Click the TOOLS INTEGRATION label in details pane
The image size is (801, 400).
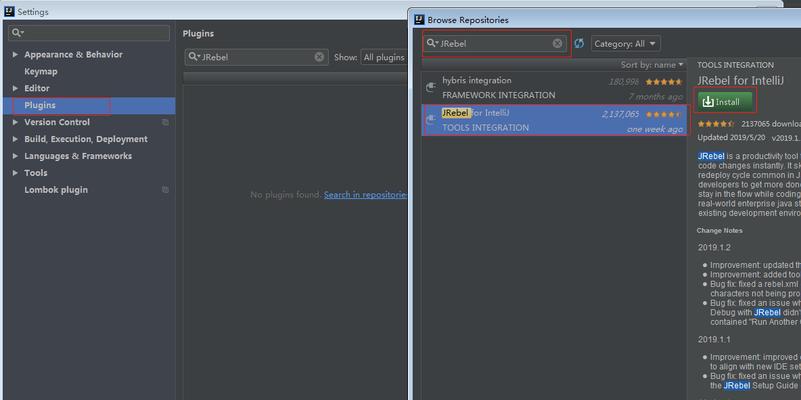coord(736,65)
